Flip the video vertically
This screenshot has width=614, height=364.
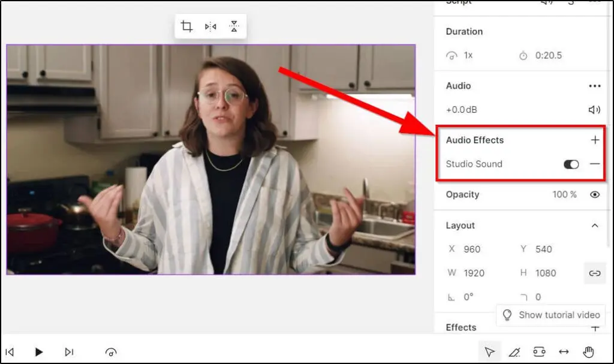234,26
